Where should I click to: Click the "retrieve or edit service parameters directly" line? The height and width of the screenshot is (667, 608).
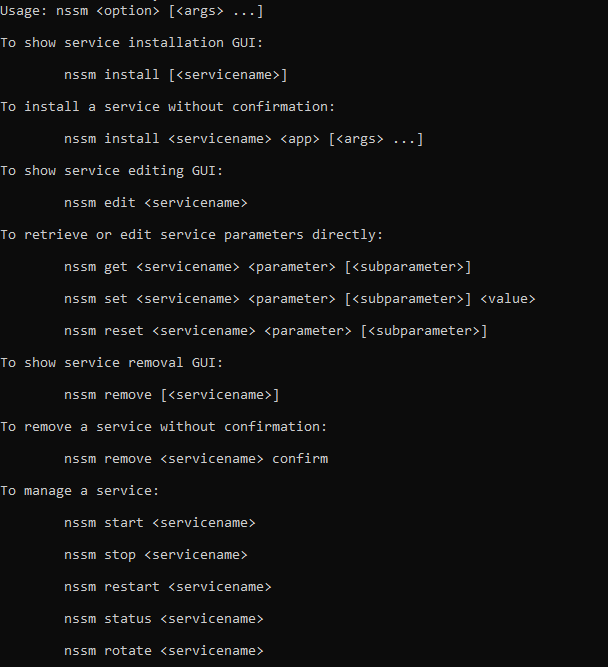(191, 235)
